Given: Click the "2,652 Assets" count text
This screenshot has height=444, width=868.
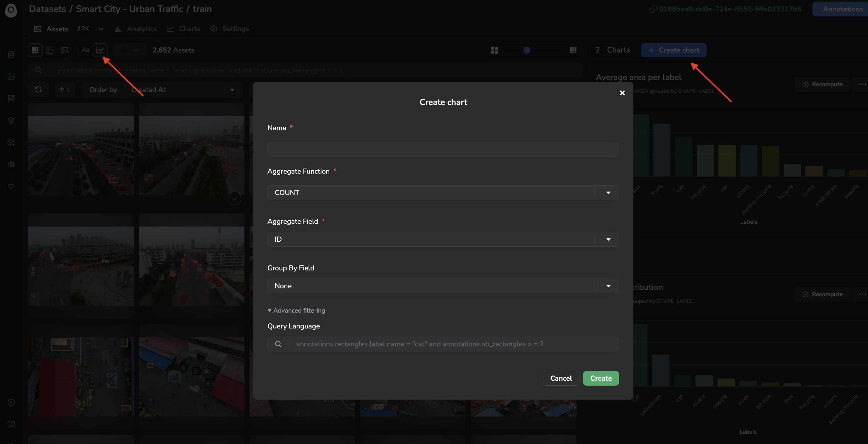Looking at the screenshot, I should [x=174, y=50].
